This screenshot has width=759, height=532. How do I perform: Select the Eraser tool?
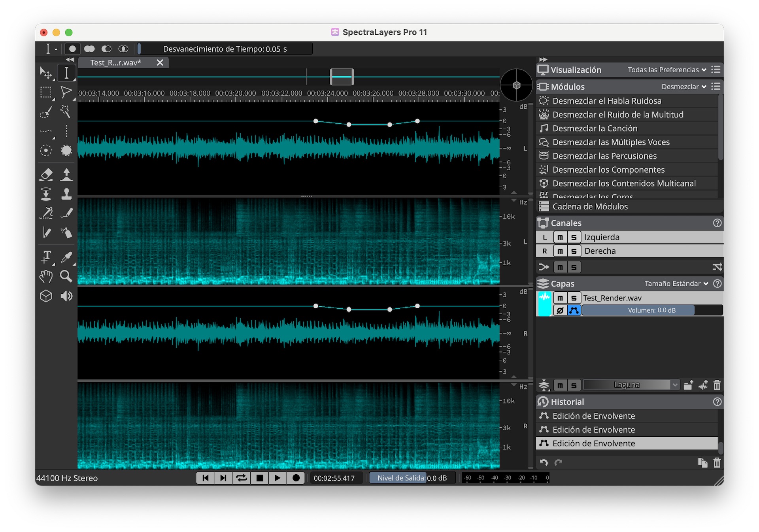(46, 174)
